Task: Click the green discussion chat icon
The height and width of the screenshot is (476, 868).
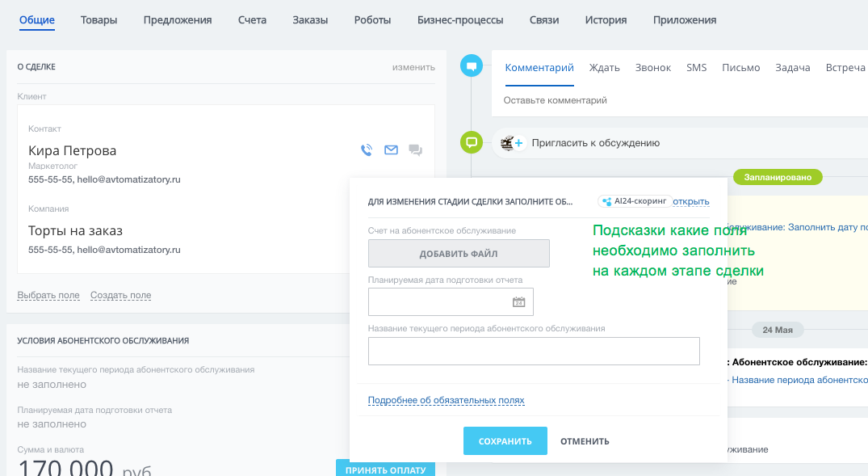Action: coord(472,142)
